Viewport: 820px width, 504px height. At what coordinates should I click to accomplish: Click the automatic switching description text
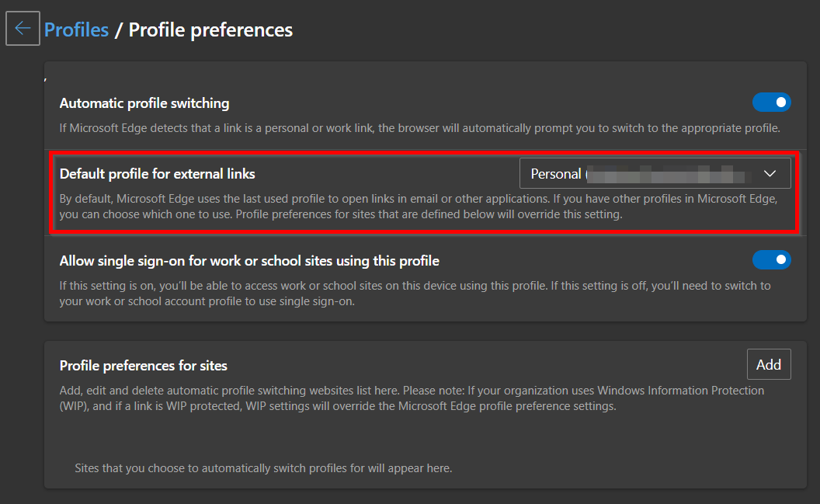pos(419,127)
